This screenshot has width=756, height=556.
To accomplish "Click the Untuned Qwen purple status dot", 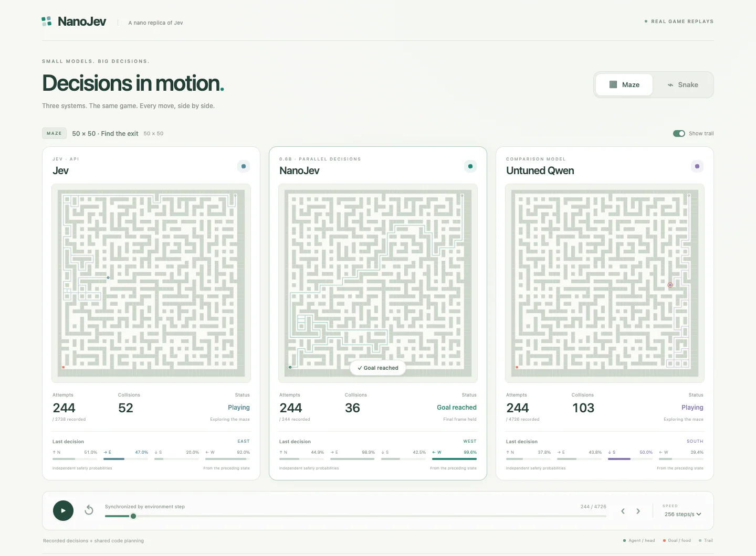I will [697, 166].
